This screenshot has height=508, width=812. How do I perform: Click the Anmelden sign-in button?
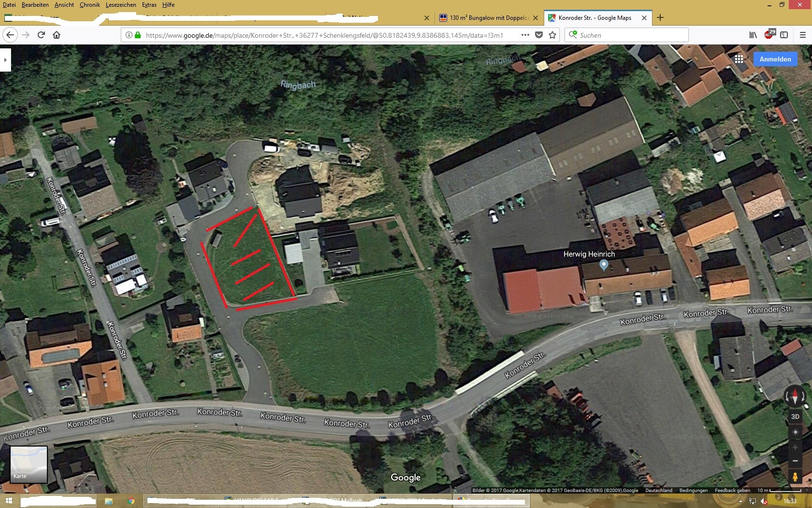(x=775, y=59)
